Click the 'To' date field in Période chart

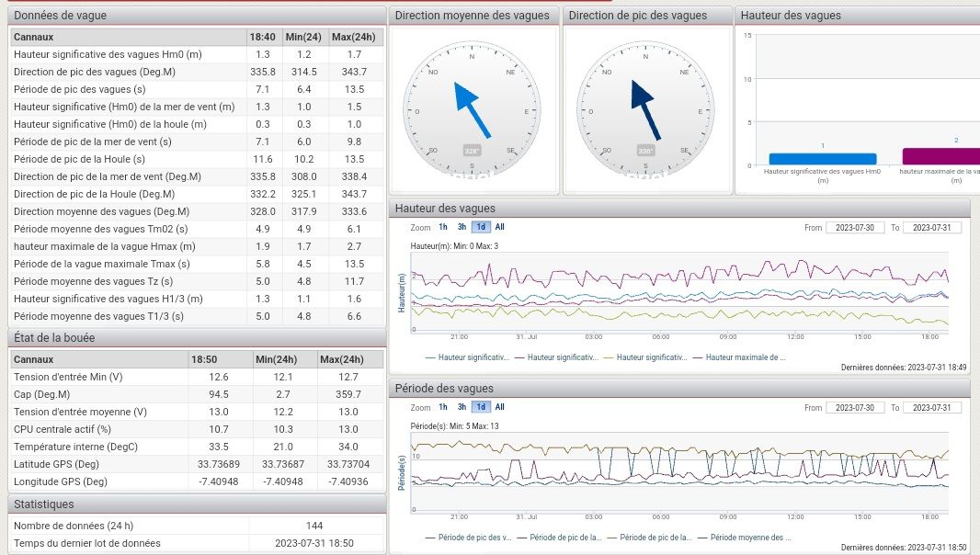click(931, 408)
